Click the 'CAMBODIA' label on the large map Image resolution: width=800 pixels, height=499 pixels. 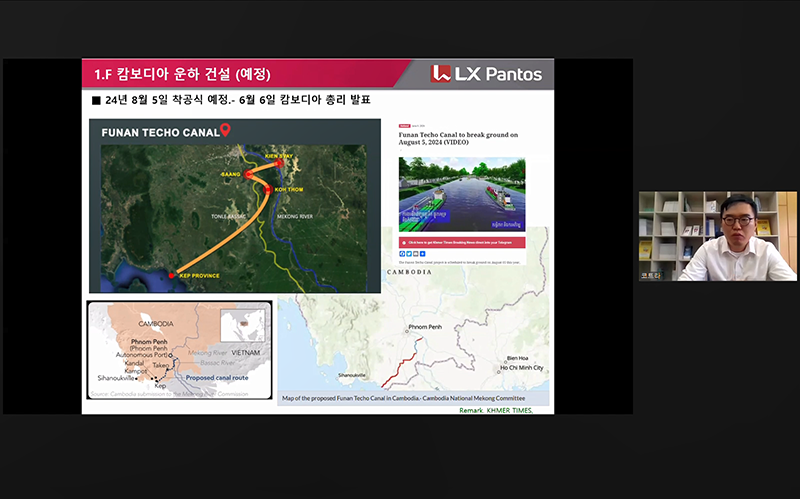point(409,272)
